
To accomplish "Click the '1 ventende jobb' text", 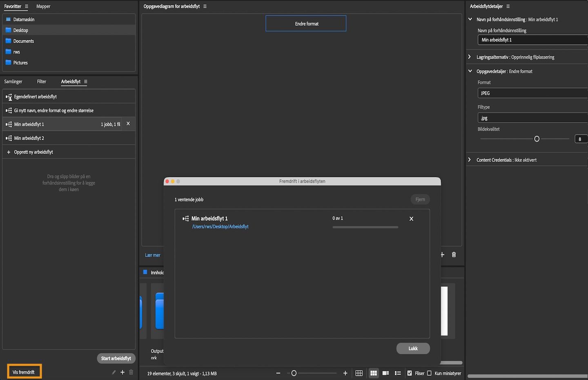I will point(189,199).
